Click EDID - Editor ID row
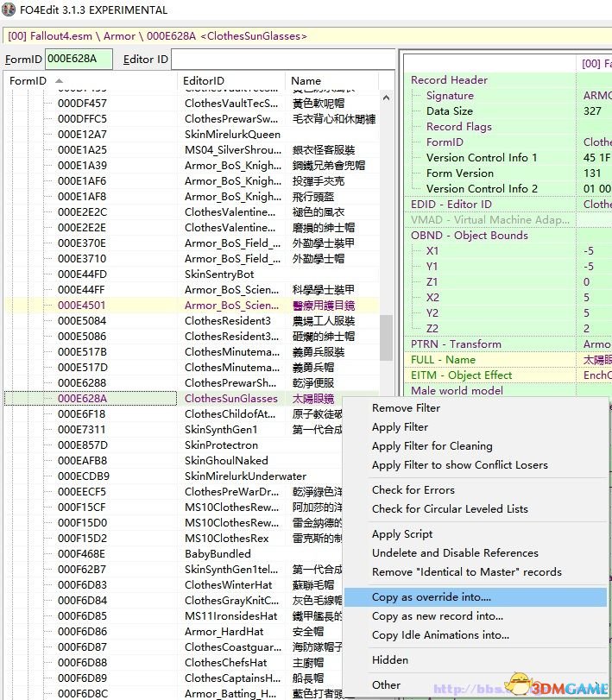The image size is (612, 700). point(508,205)
